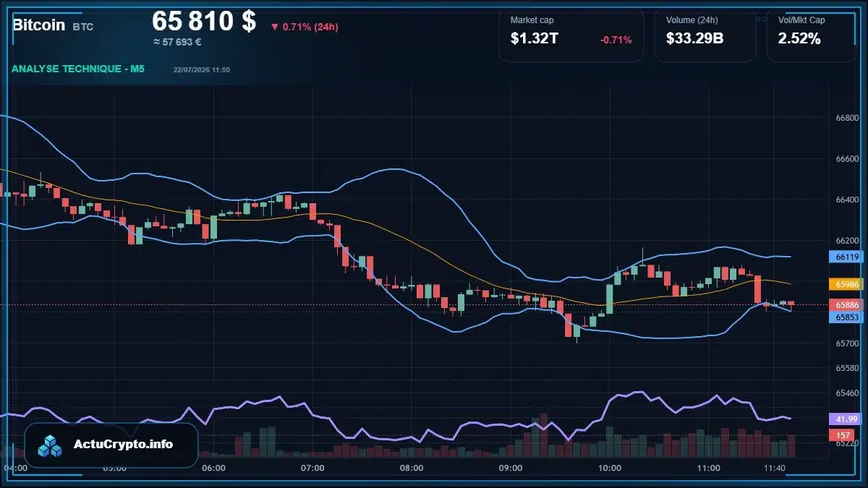Click the Vol/Mkt Cap value 2.52%
The height and width of the screenshot is (488, 868).
799,39
